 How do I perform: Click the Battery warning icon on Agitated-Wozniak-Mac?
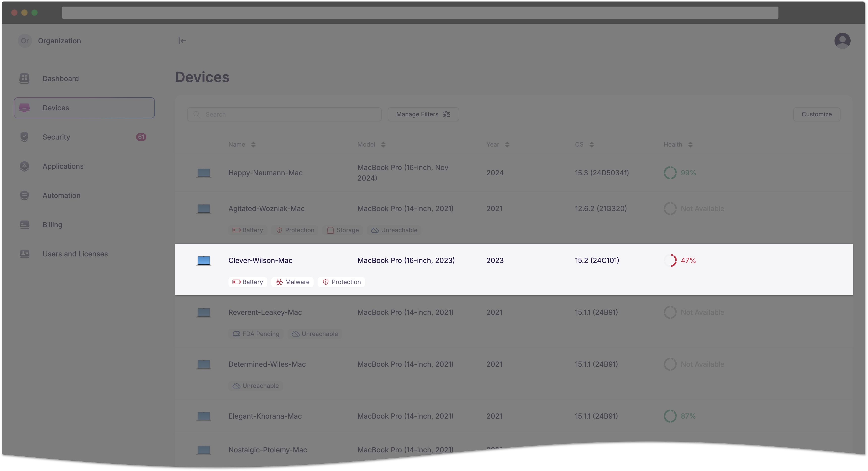pos(237,230)
